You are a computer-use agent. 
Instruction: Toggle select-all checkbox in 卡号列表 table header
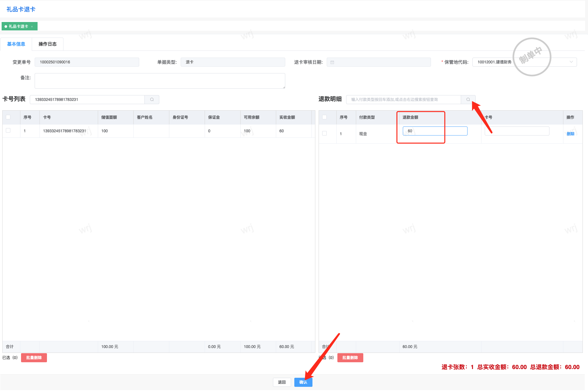coord(8,117)
